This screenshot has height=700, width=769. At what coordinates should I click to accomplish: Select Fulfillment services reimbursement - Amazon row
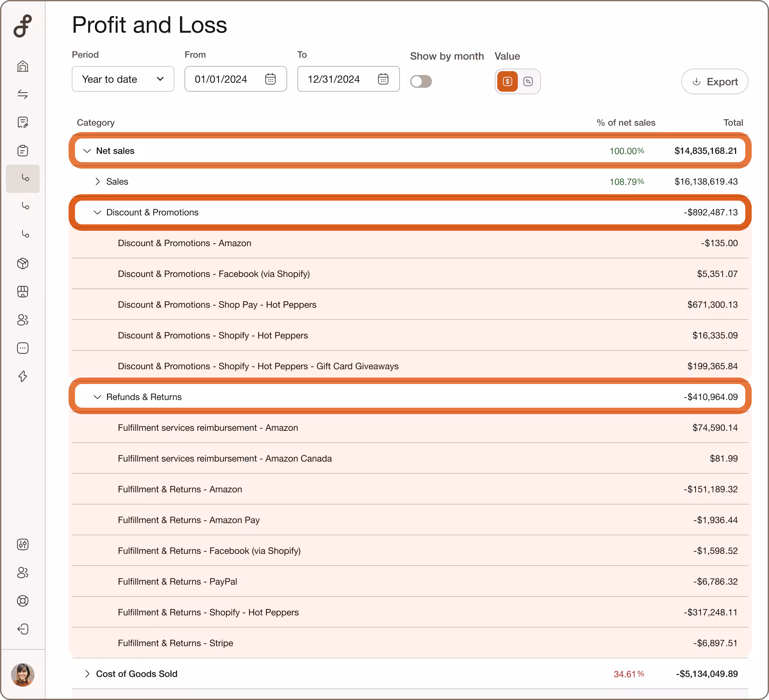pos(410,428)
